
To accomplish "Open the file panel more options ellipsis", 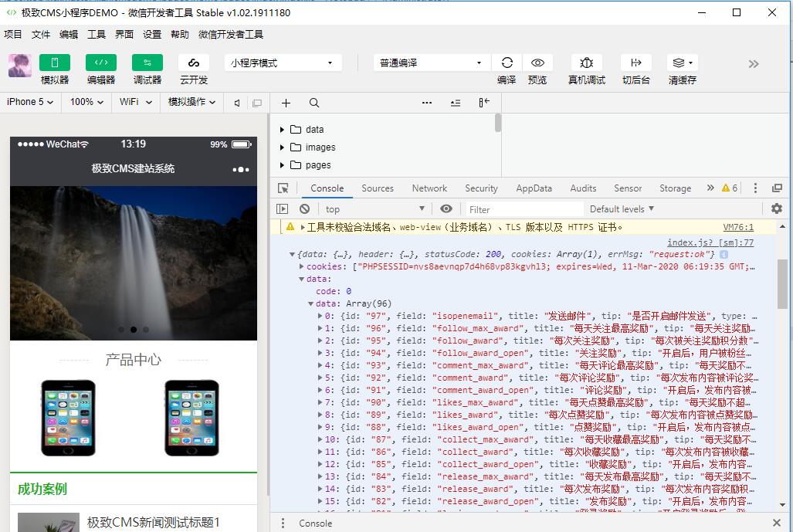I will point(427,103).
